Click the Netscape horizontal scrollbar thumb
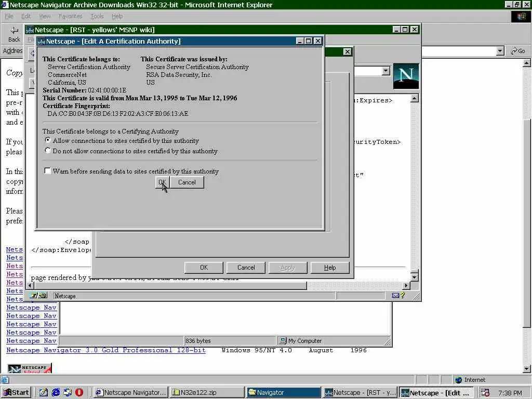Viewport: 532px width, 399px height. coord(170,286)
